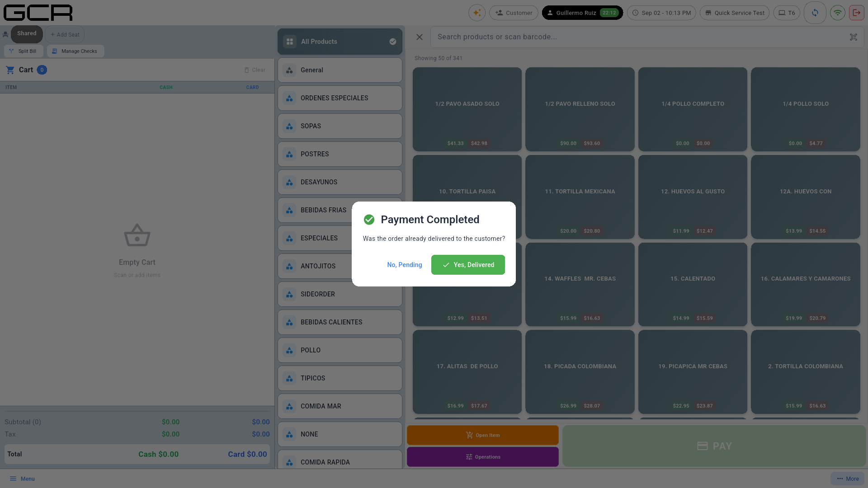Open Manage Checks

coord(75,51)
